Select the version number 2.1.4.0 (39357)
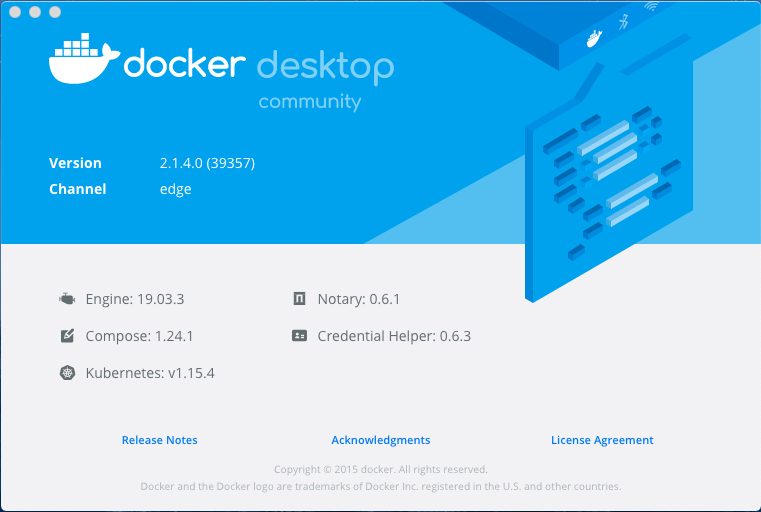The image size is (761, 512). click(207, 163)
